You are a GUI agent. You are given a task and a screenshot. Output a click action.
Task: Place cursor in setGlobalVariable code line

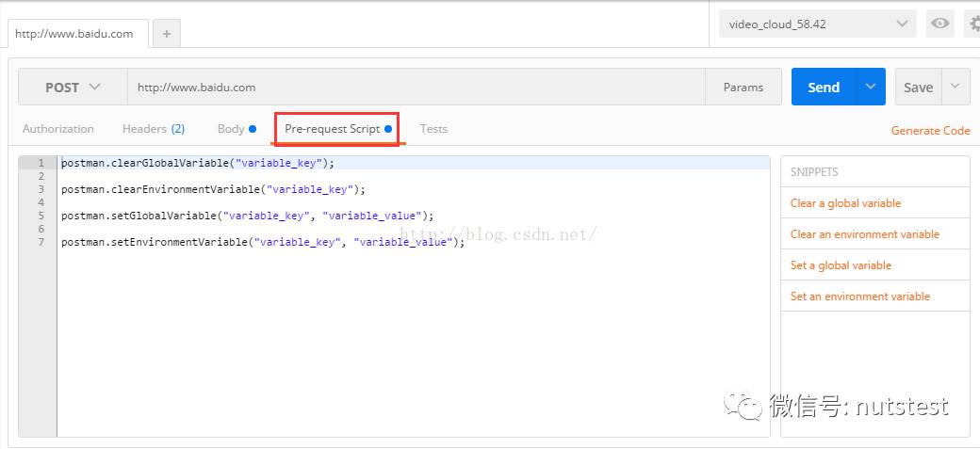[248, 216]
